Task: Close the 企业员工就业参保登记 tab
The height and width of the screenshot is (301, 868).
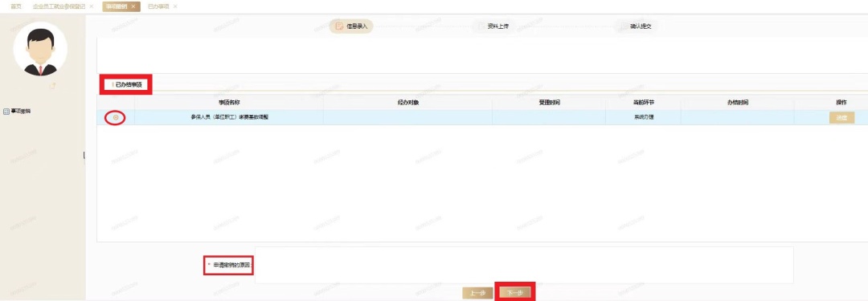Action: (92, 6)
